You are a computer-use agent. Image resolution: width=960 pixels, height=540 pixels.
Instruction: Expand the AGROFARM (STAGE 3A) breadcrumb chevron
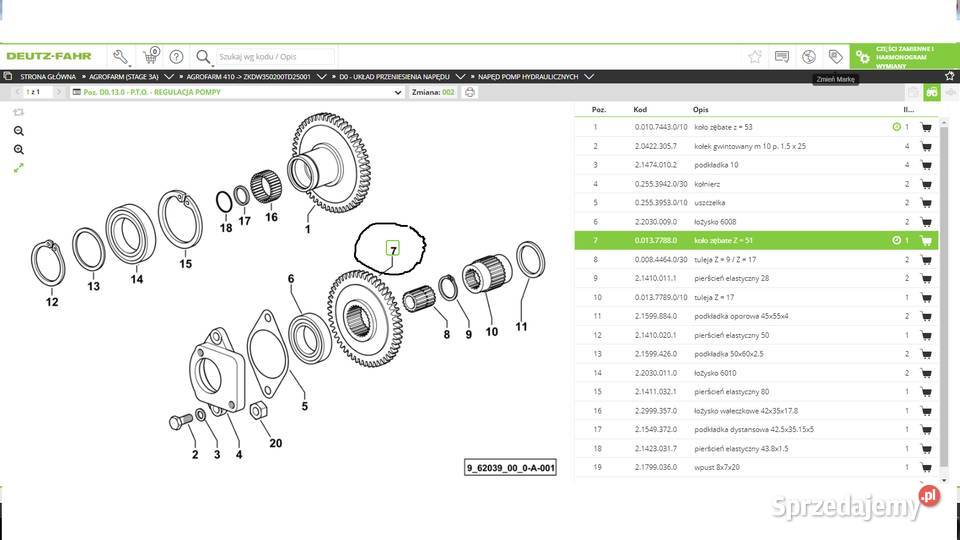[169, 76]
